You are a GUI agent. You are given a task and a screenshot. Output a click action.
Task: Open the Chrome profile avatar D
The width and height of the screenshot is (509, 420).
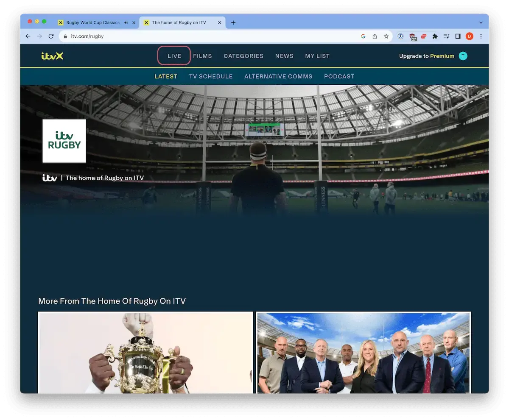469,36
